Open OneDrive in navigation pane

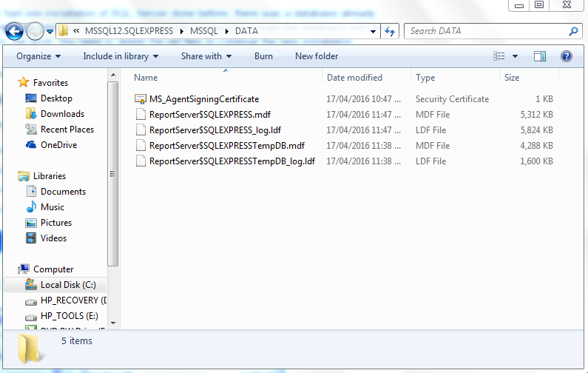[58, 145]
